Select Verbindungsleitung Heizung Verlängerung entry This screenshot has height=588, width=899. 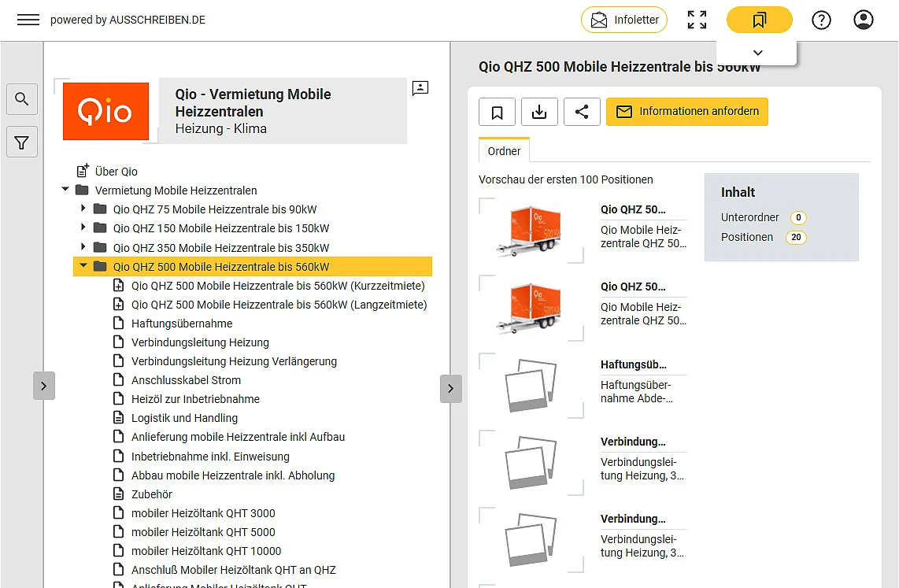click(234, 361)
